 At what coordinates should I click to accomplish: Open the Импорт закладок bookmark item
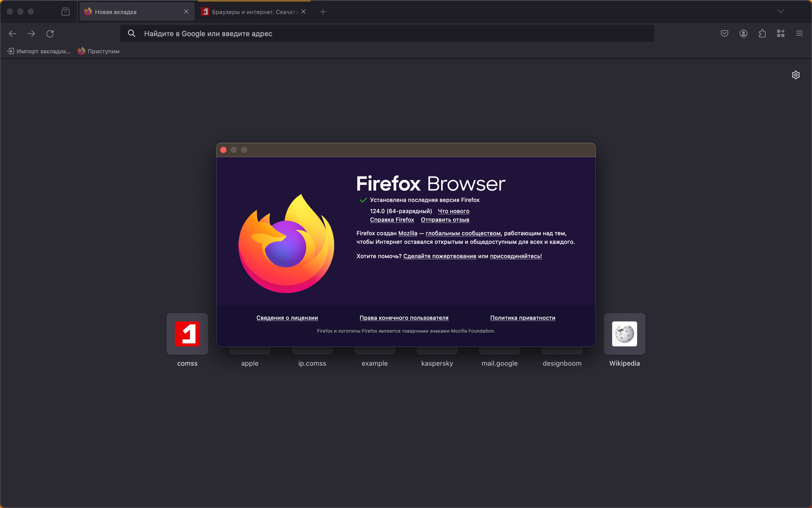click(x=39, y=51)
